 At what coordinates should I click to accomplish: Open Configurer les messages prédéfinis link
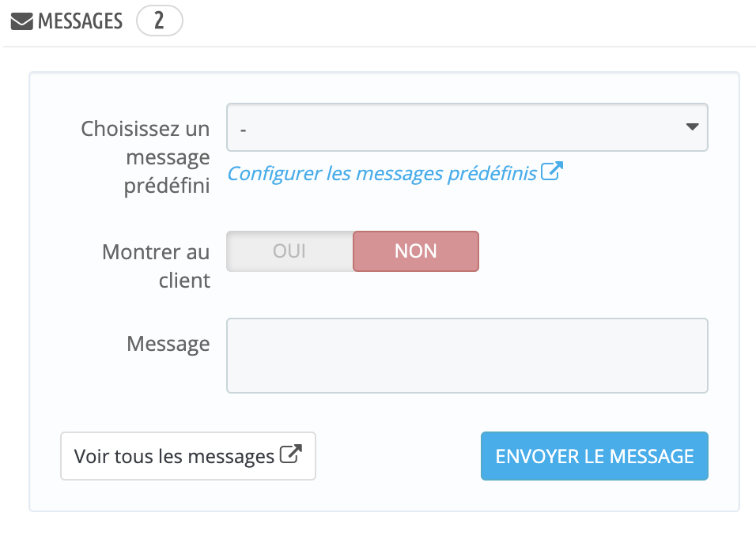point(395,173)
